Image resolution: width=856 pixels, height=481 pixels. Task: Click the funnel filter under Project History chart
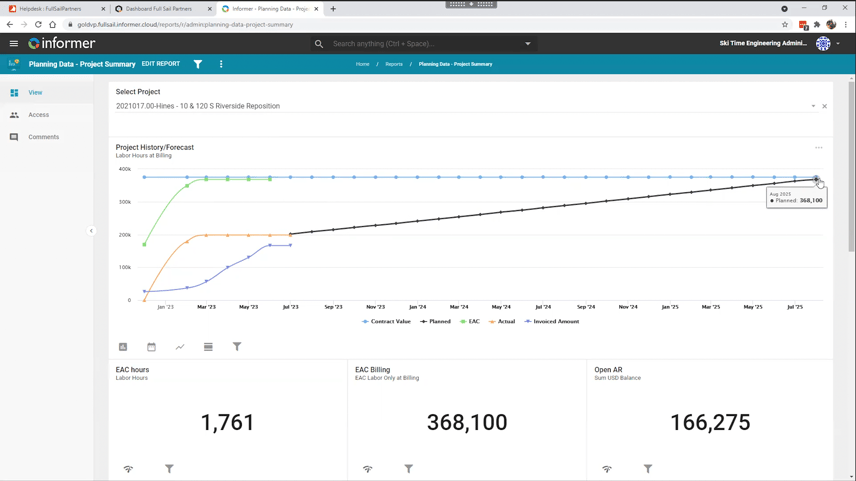(237, 347)
